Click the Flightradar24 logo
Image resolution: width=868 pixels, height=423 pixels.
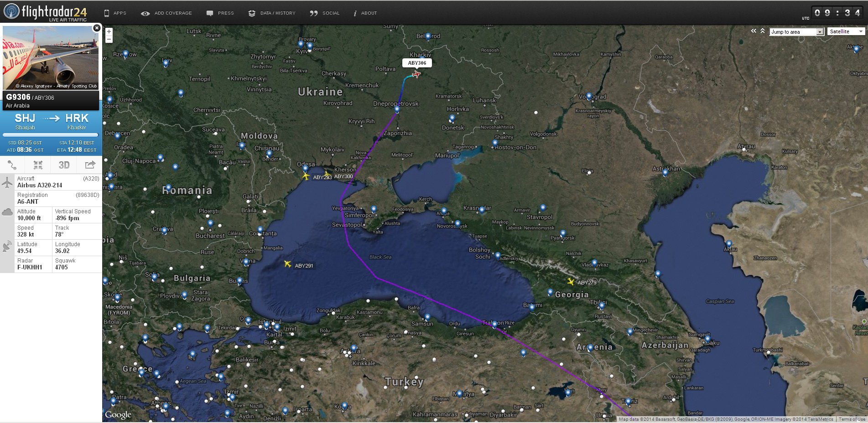point(45,12)
